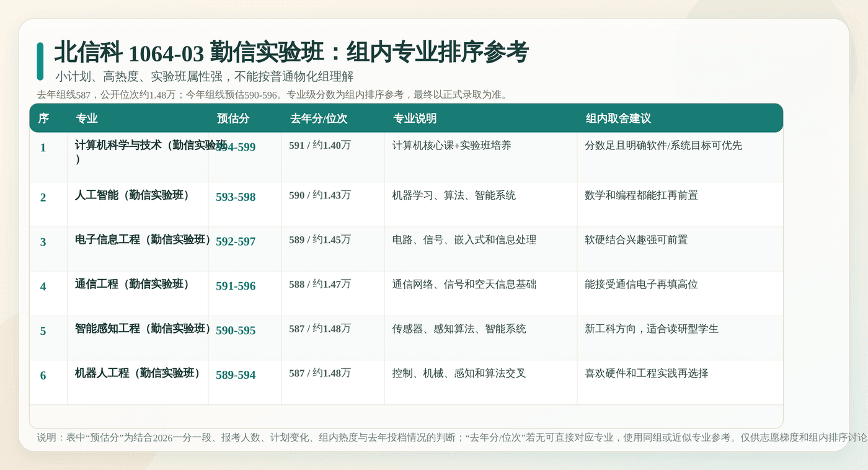Click estimated score 590-595
The height and width of the screenshot is (470, 868).
(x=236, y=331)
